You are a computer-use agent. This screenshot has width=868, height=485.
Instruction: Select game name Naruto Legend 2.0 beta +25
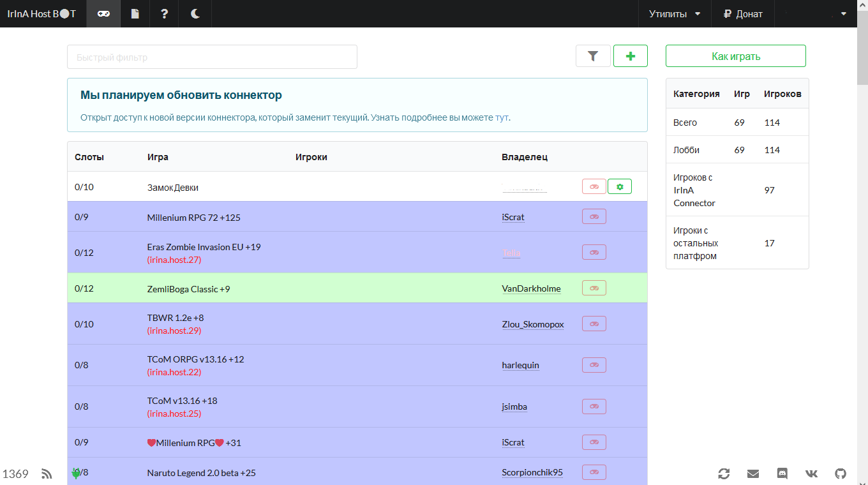click(x=202, y=473)
